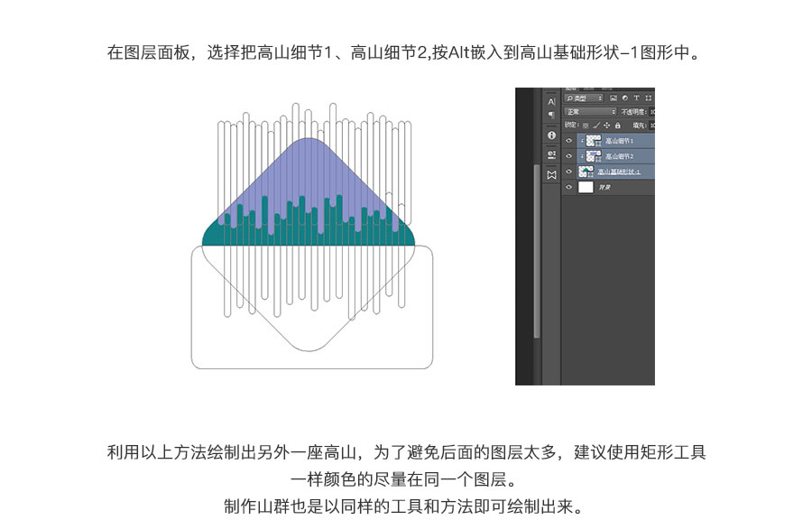Enable lock all on selected layers
Screen dimensions: 812x520
[x=618, y=125]
